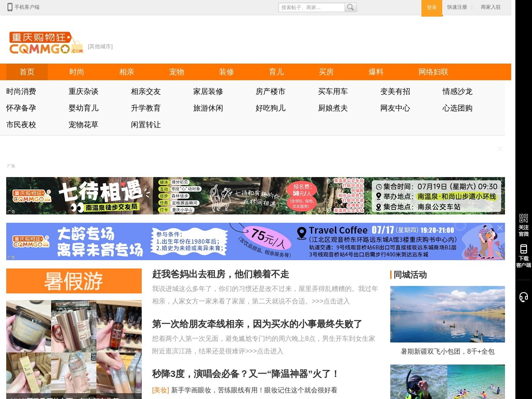This screenshot has height=399, width=532.
Task: Go to 旅游休闲 forum section
Action: [x=208, y=108]
